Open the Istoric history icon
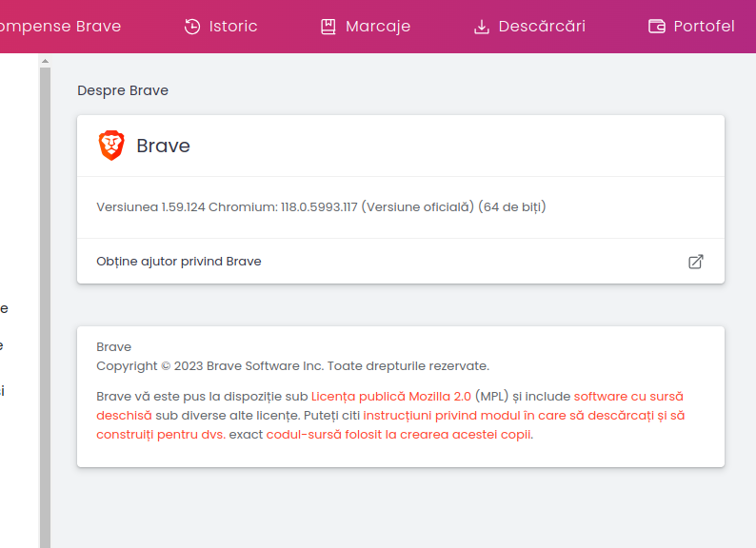The height and width of the screenshot is (548, 756). (192, 26)
